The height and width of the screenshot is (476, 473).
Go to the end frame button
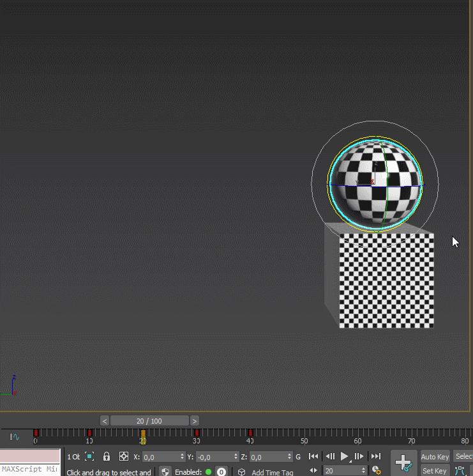376,456
